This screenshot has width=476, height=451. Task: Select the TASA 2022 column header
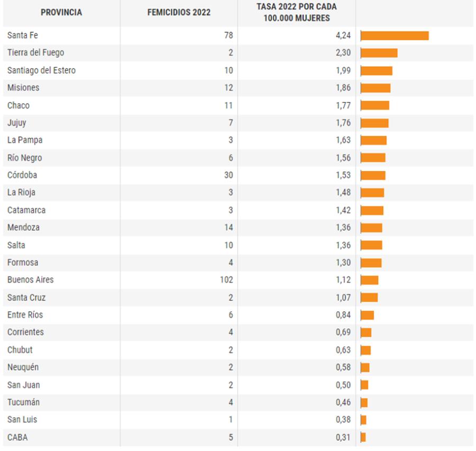(296, 13)
